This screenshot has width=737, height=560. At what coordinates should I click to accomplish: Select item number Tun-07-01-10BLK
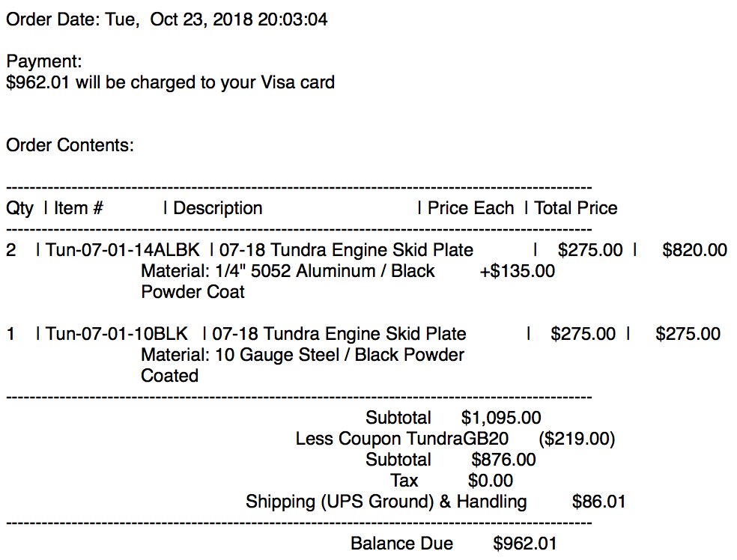[x=117, y=334]
